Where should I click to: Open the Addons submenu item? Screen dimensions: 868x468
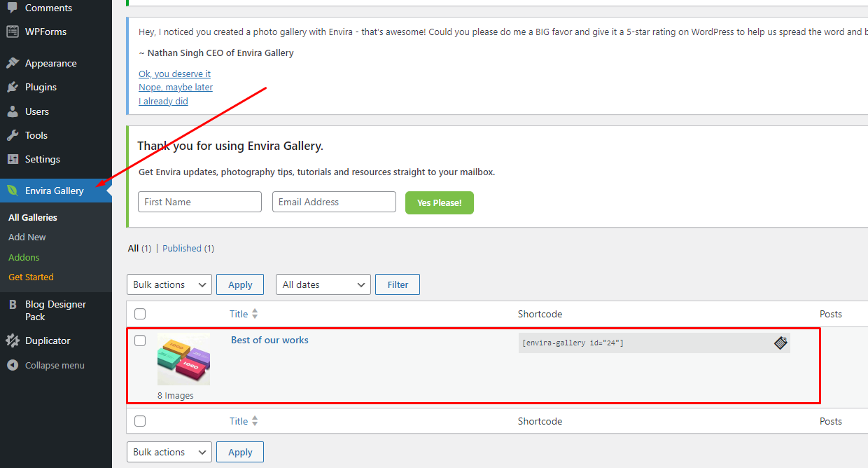[24, 257]
